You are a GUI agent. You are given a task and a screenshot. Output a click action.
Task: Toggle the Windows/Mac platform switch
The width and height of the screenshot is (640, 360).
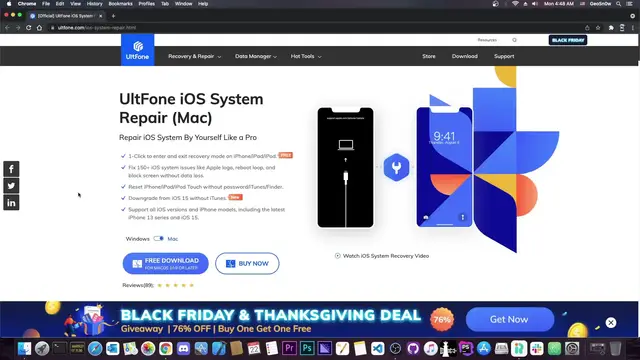[x=159, y=238]
